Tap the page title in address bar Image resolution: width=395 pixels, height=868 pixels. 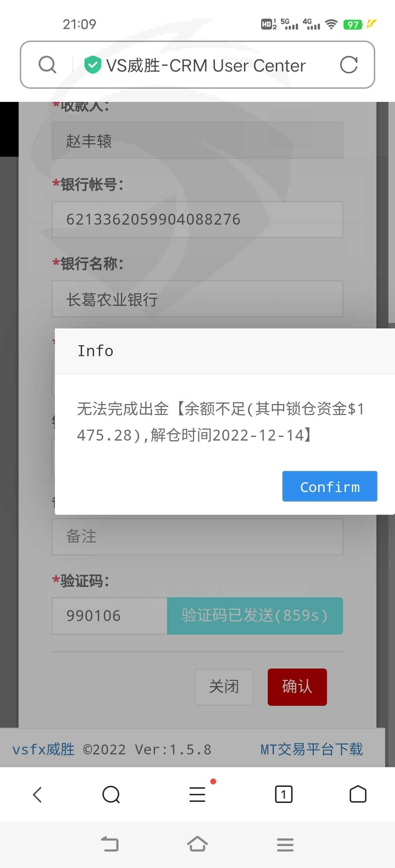pyautogui.click(x=206, y=66)
